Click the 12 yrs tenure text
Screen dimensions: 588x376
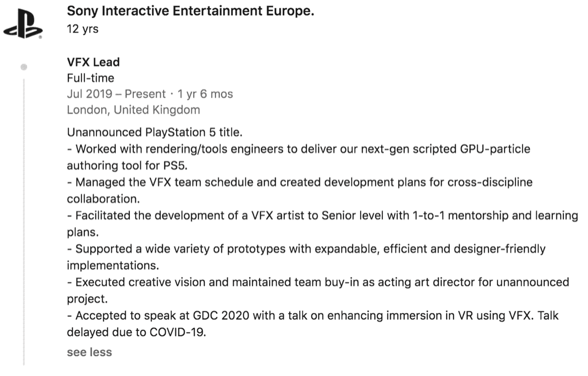pyautogui.click(x=82, y=29)
